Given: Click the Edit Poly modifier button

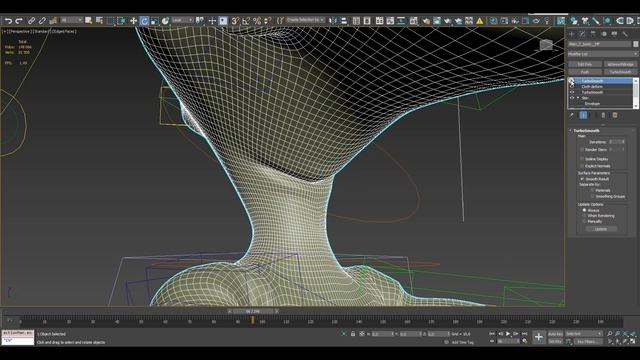Looking at the screenshot, I should pyautogui.click(x=585, y=64).
